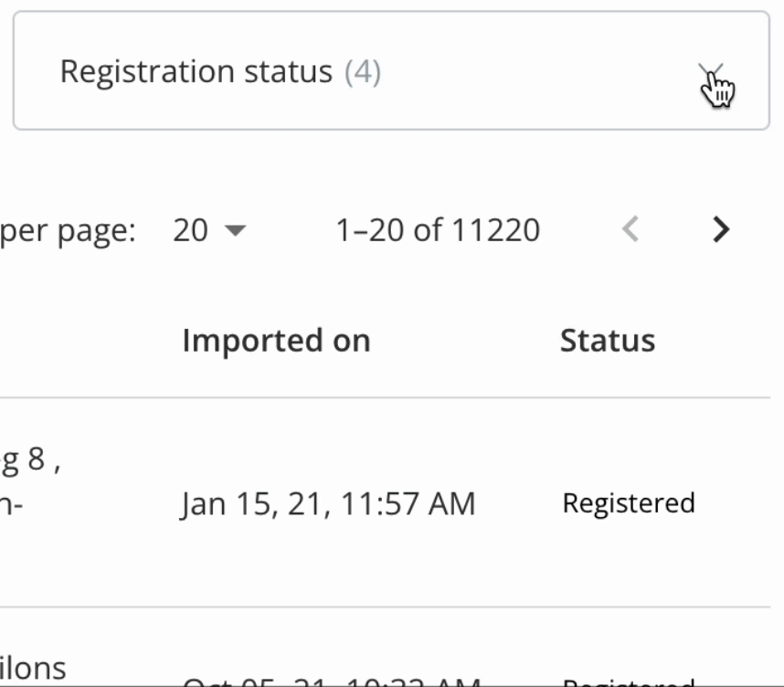The height and width of the screenshot is (687, 784).
Task: Go to the next results page
Action: 721,230
